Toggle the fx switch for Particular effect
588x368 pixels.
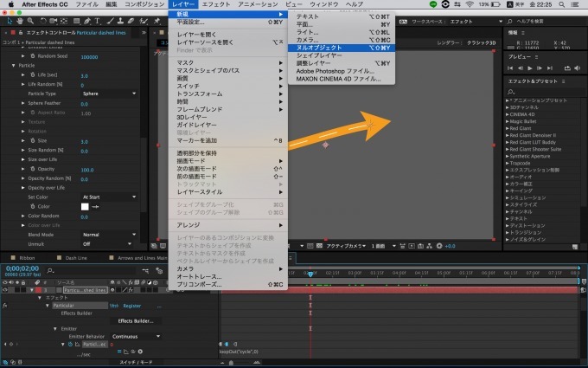(5, 305)
